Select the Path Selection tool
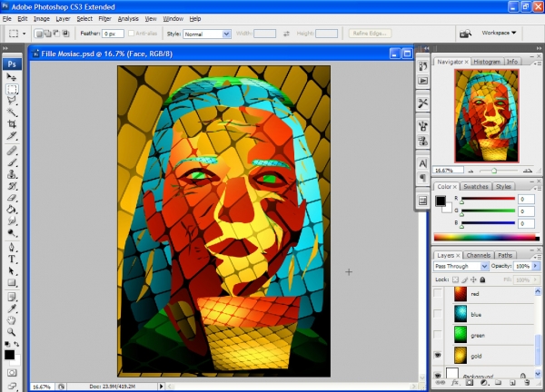Screen dimensions: 545x392 coord(12,270)
